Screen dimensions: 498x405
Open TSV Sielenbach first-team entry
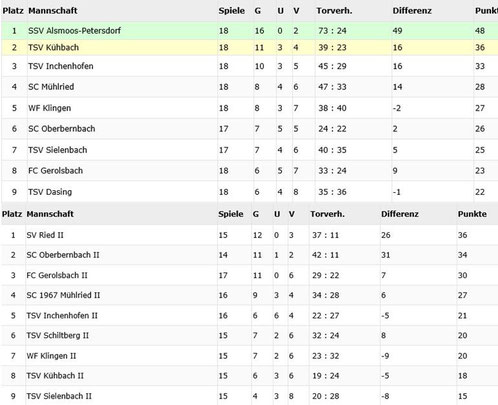(x=57, y=150)
